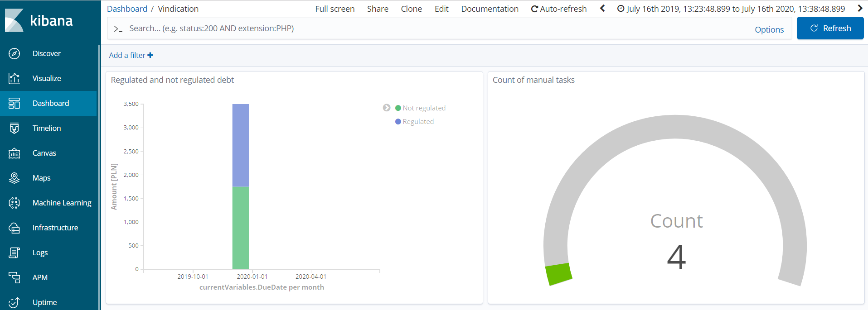The height and width of the screenshot is (310, 868).
Task: Toggle chart legend with arrow icon
Action: (387, 108)
